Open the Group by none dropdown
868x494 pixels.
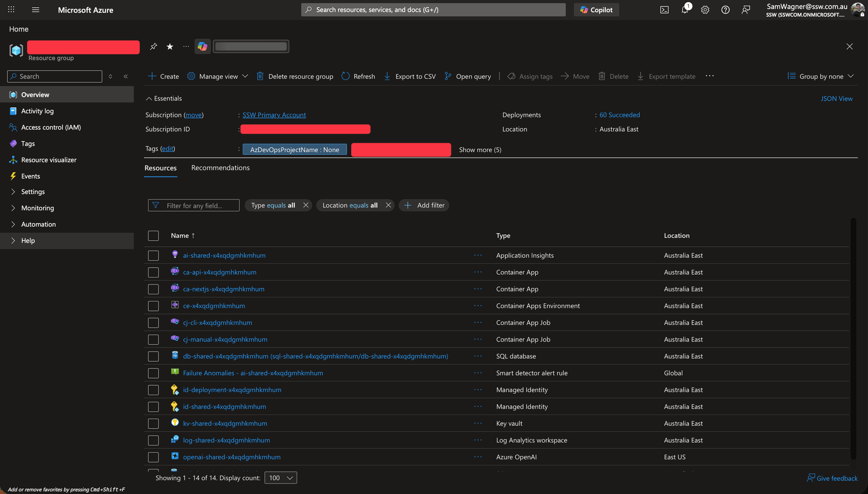click(x=821, y=76)
